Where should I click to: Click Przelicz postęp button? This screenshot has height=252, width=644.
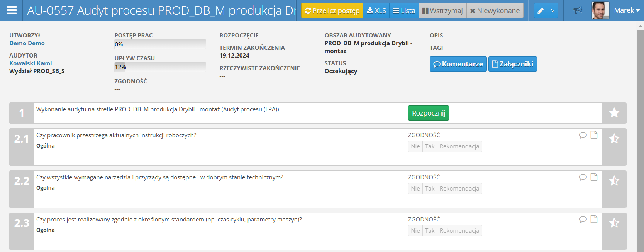click(x=332, y=11)
